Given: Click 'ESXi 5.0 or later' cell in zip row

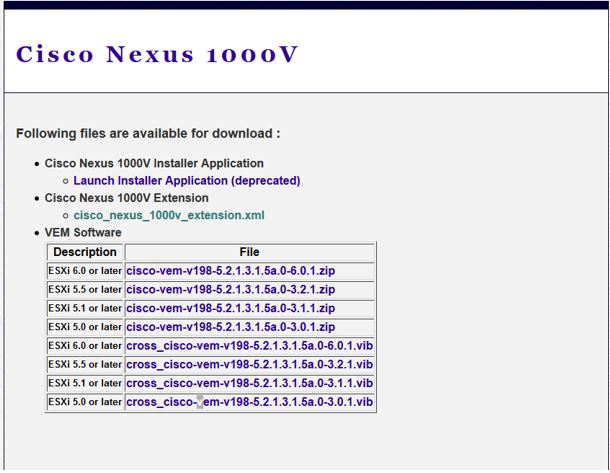Looking at the screenshot, I should [x=85, y=327].
